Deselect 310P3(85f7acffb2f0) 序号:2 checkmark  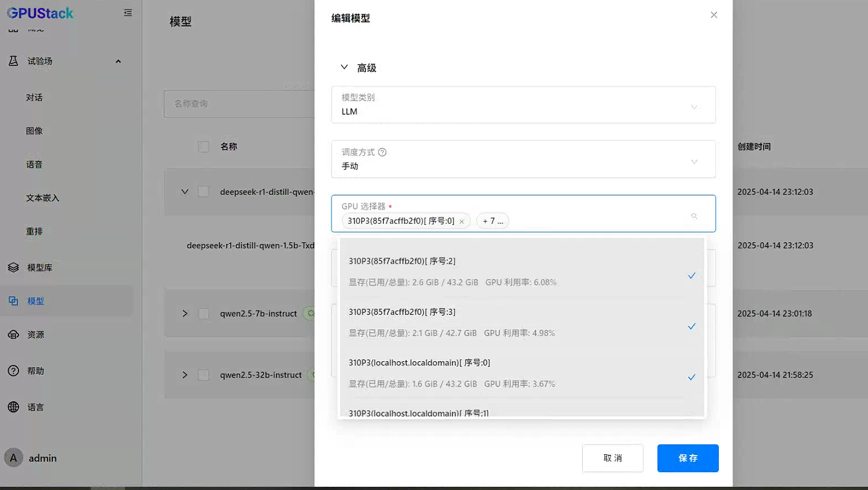click(692, 276)
